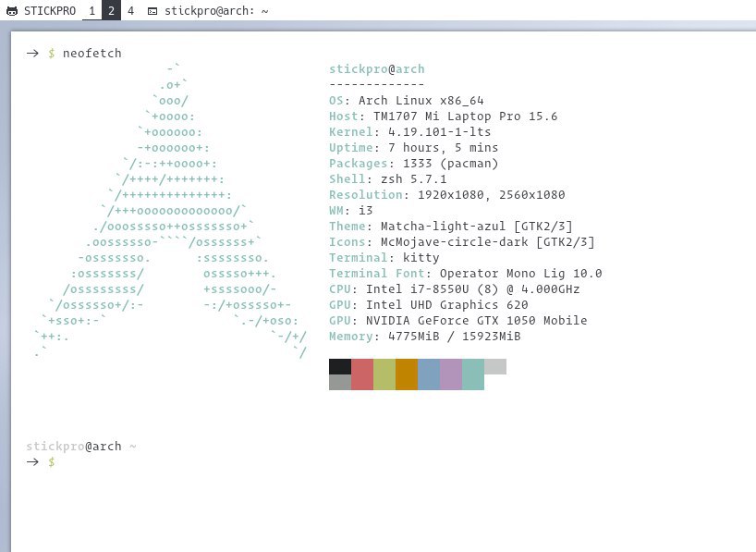
Task: Click the WM line i3
Action: pyautogui.click(x=350, y=211)
